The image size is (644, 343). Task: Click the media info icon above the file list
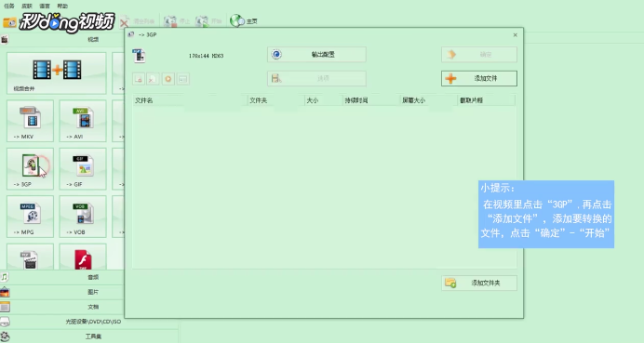click(x=182, y=79)
